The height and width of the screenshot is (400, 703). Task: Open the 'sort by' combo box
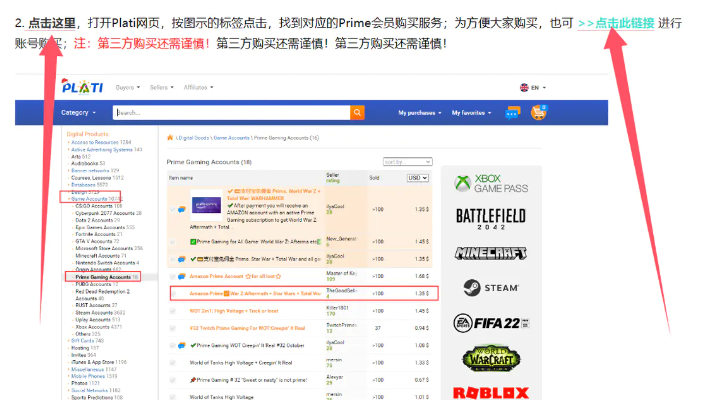coord(408,161)
